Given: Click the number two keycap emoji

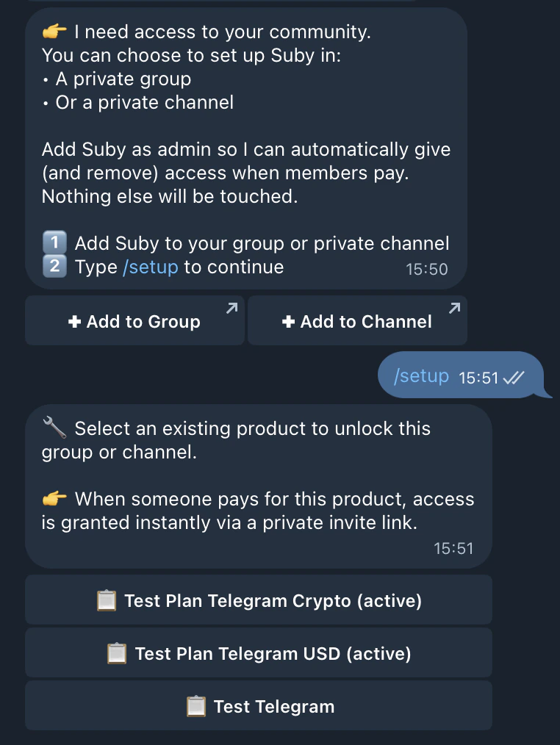Looking at the screenshot, I should (54, 267).
